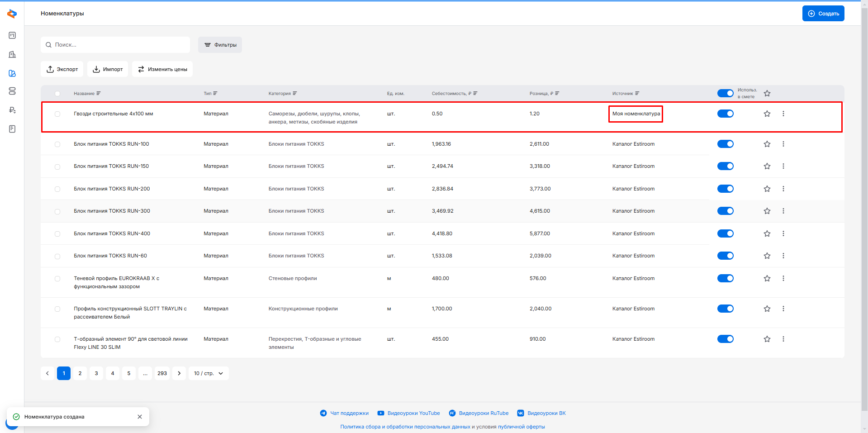
Task: Open three-dot menu for Блок питания TOKKS RUN-100
Action: (783, 144)
